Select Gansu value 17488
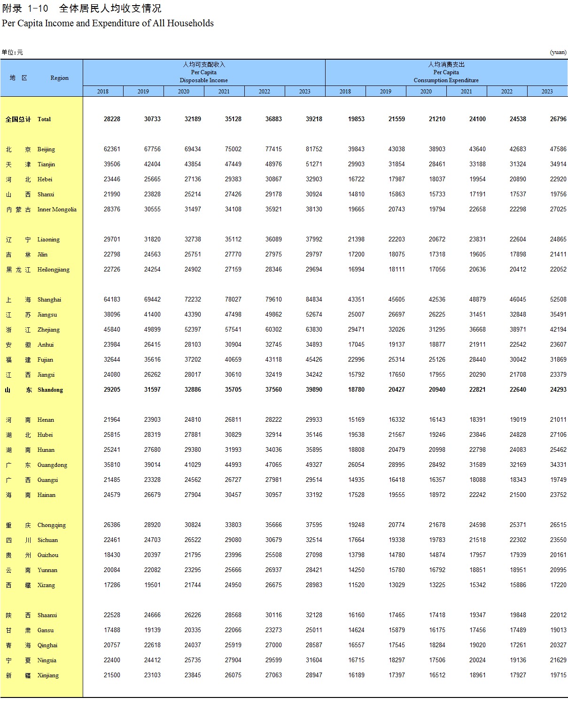This screenshot has height=728, width=568. pos(112,630)
